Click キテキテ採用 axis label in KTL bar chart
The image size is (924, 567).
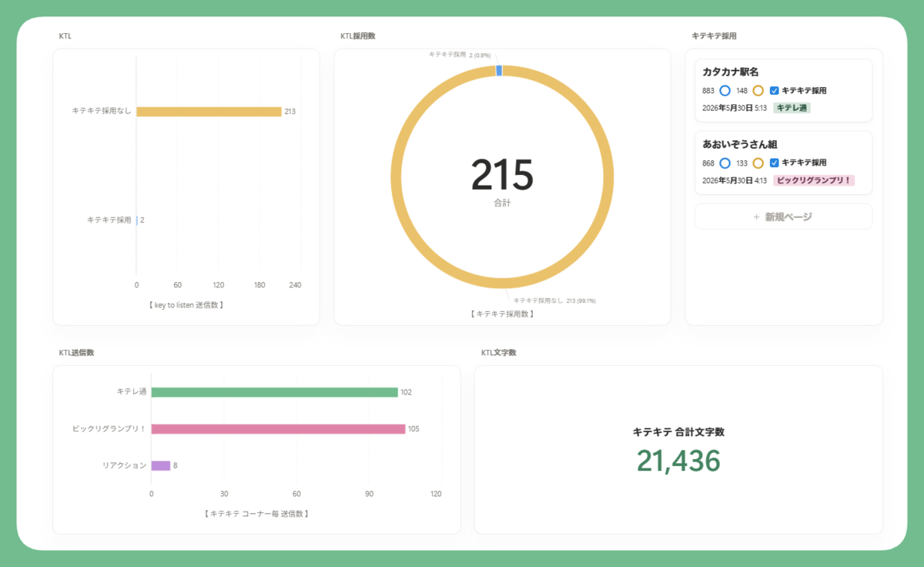109,220
